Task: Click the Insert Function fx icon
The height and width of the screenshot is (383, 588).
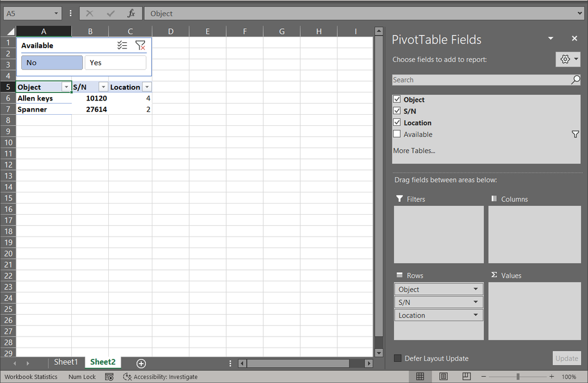Action: click(131, 14)
